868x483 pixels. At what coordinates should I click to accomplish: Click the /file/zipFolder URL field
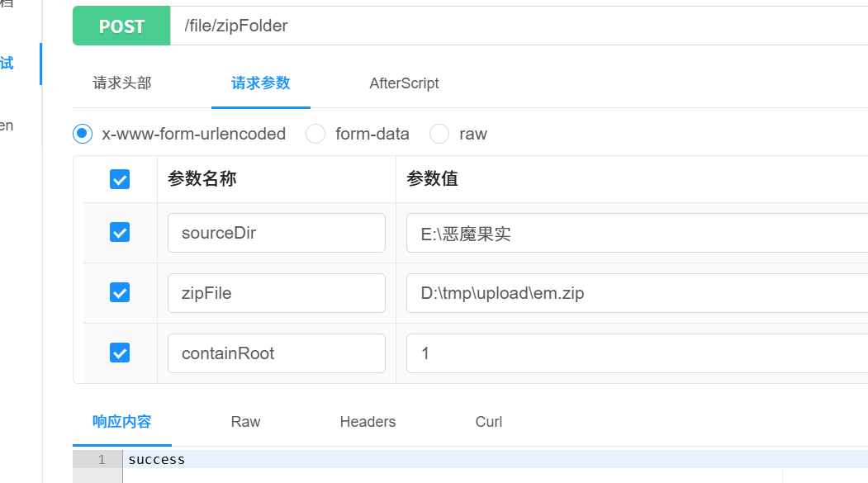(519, 26)
